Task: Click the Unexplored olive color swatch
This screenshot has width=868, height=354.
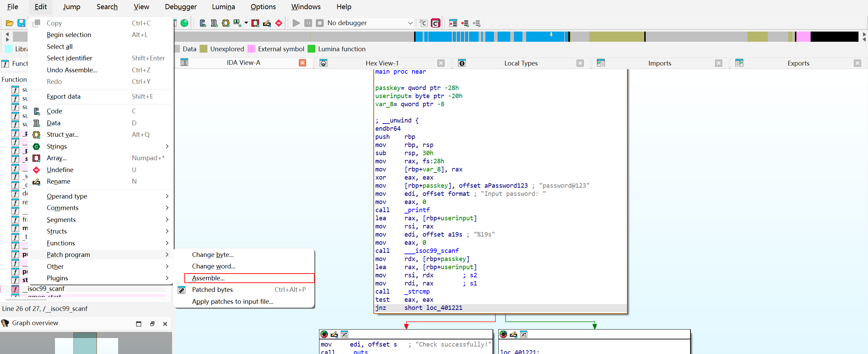Action: (x=204, y=49)
